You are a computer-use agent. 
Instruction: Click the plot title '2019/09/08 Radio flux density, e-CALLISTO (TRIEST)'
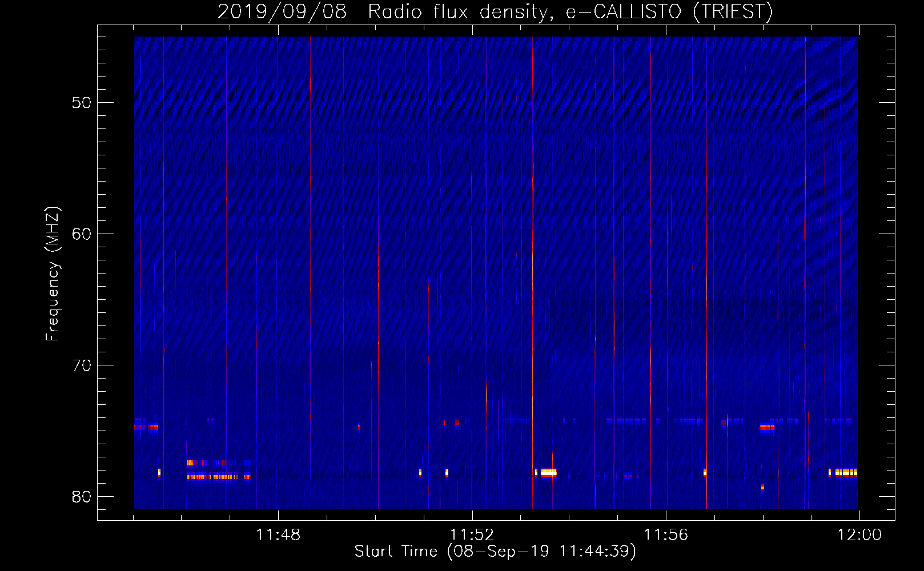[x=495, y=11]
